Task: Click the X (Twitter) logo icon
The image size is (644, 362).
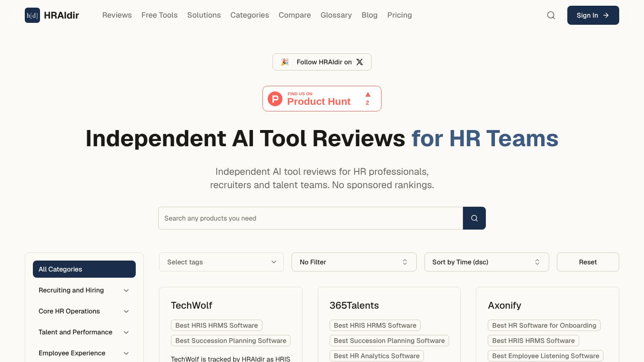Action: [360, 62]
